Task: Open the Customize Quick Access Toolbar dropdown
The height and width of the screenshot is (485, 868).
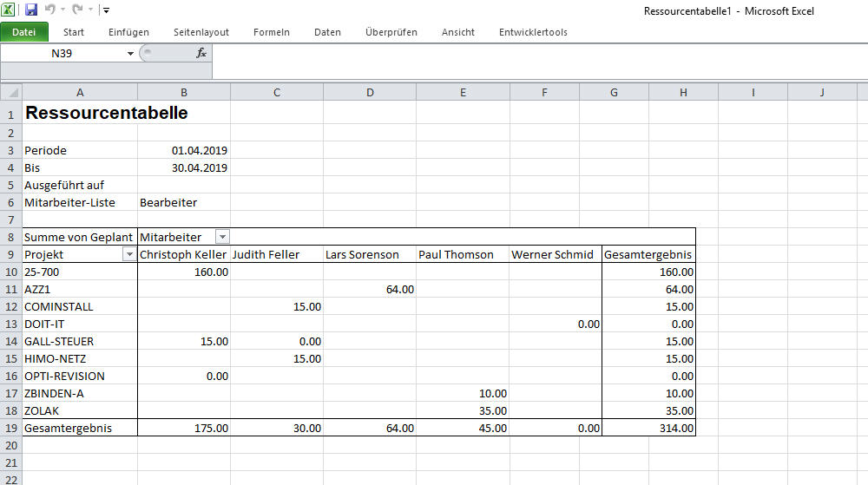Action: pos(106,10)
